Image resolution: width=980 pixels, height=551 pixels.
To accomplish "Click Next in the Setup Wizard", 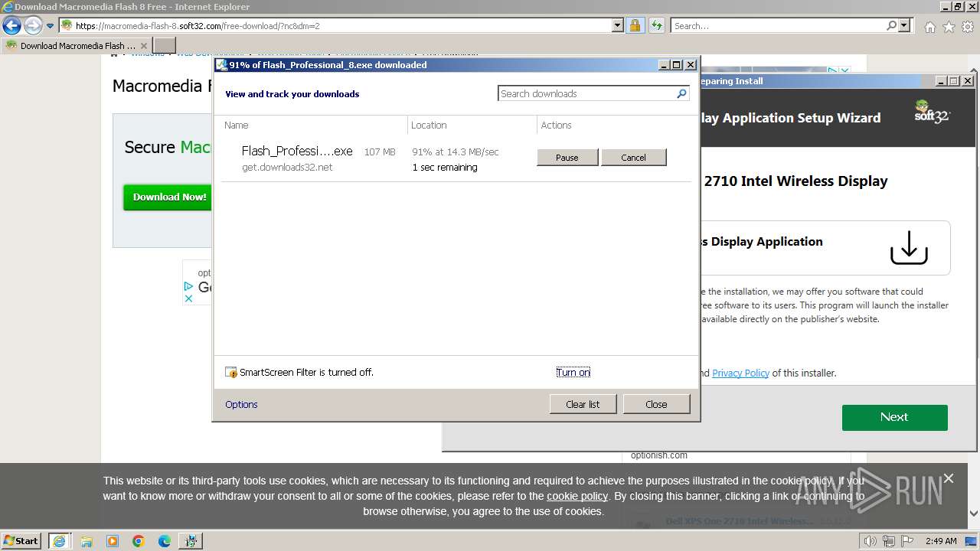I will (894, 417).
